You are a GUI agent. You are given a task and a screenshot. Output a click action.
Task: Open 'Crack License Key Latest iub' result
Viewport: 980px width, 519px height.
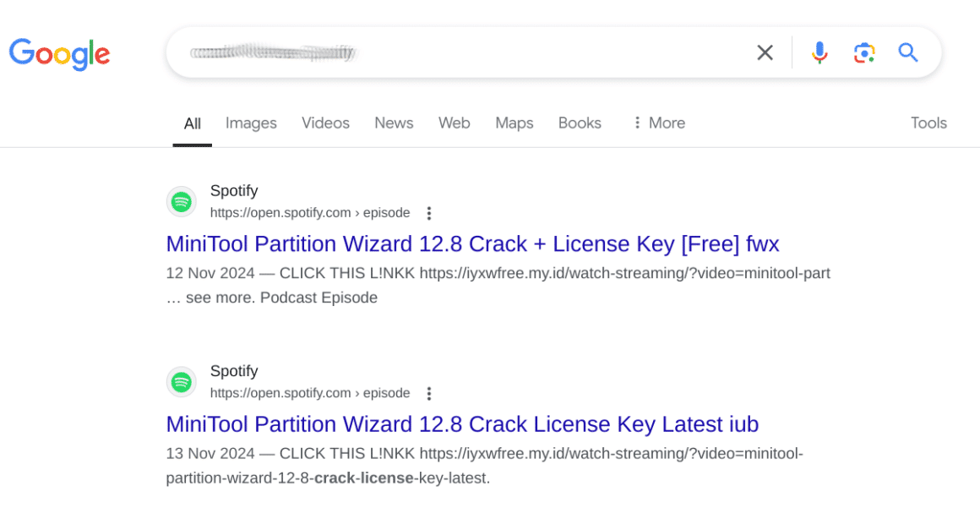(x=462, y=424)
